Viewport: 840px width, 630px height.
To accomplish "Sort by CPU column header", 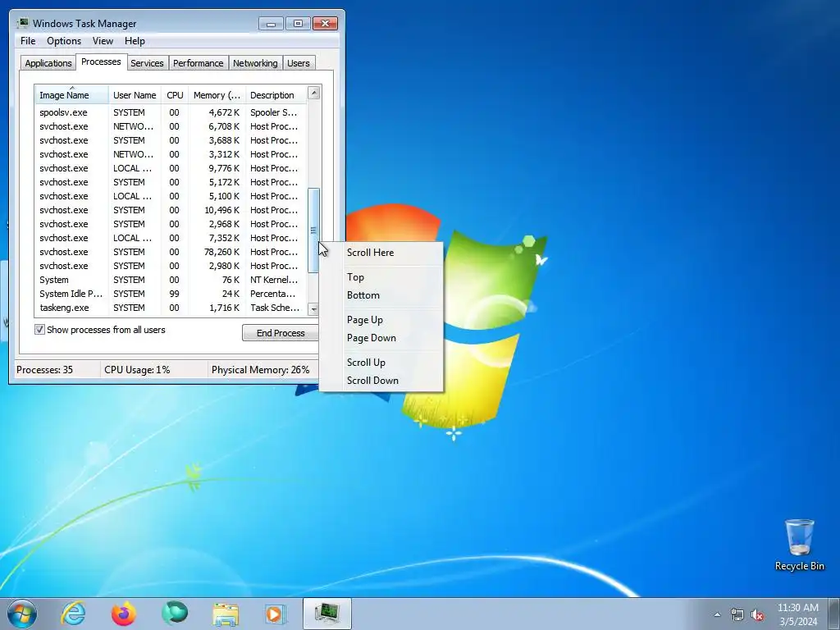I will pos(175,95).
